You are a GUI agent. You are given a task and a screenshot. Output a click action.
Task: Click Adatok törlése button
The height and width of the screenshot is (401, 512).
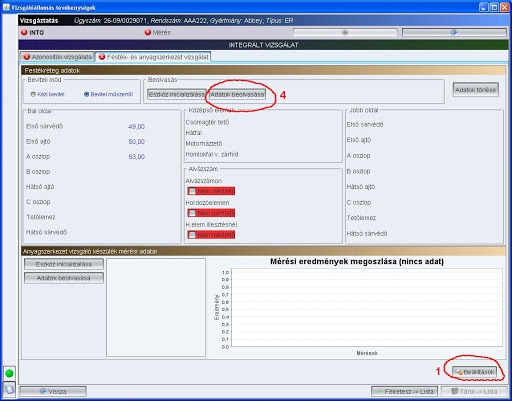tap(476, 90)
